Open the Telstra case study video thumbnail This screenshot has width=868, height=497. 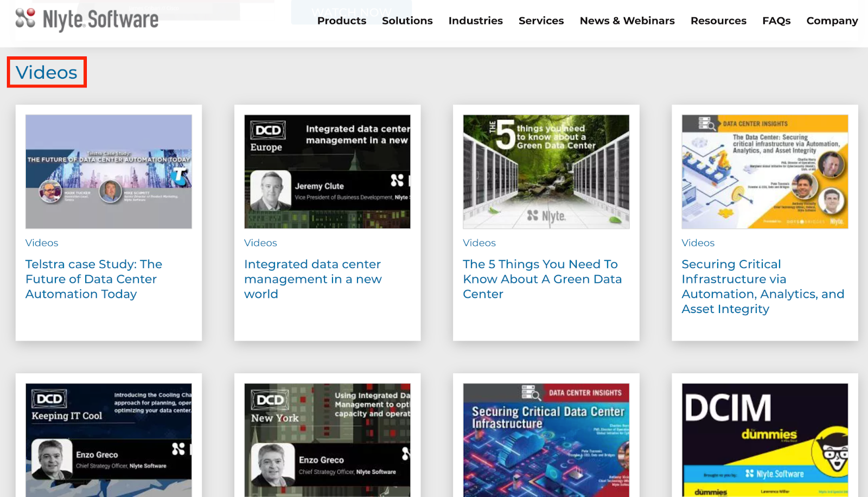(x=108, y=171)
